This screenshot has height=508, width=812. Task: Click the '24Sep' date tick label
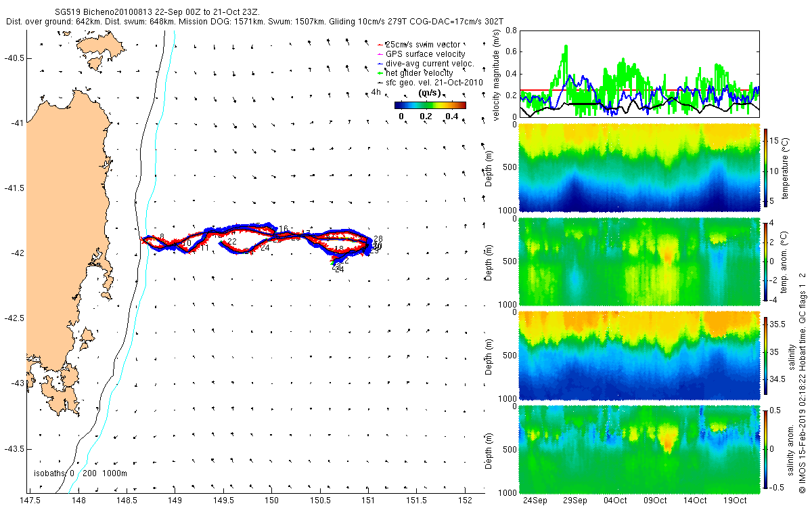click(535, 501)
